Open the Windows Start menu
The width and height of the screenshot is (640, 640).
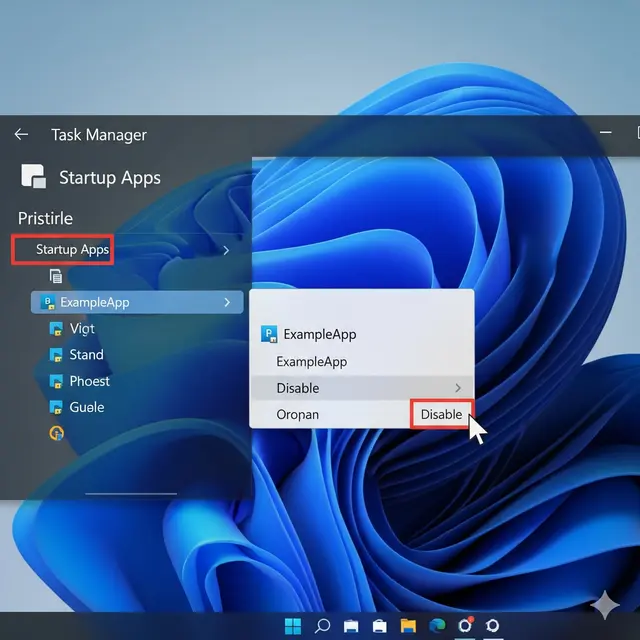tap(293, 626)
